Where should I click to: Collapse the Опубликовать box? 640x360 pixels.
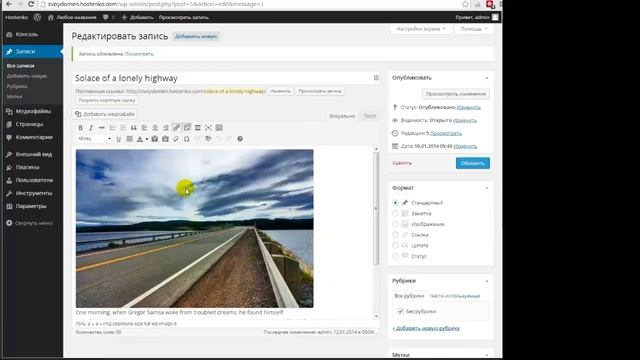coord(487,78)
